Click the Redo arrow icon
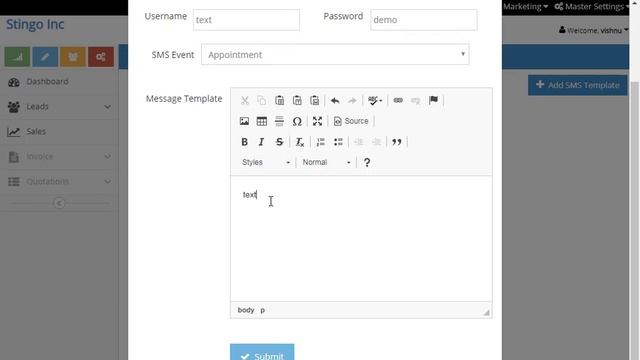This screenshot has width=640, height=360. click(352, 100)
